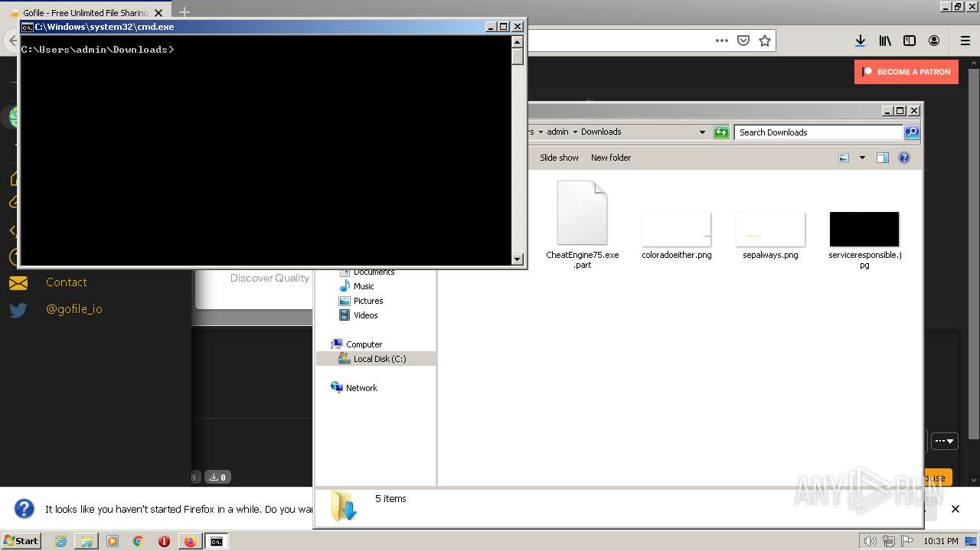Click admin in Explorer breadcrumb
980x551 pixels.
click(x=557, y=132)
